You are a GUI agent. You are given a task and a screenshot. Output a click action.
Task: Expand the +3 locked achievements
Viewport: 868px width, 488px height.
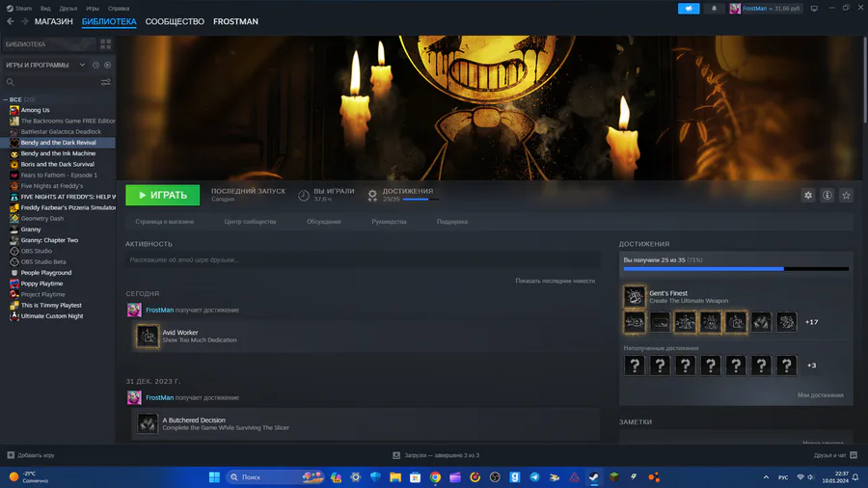point(811,366)
